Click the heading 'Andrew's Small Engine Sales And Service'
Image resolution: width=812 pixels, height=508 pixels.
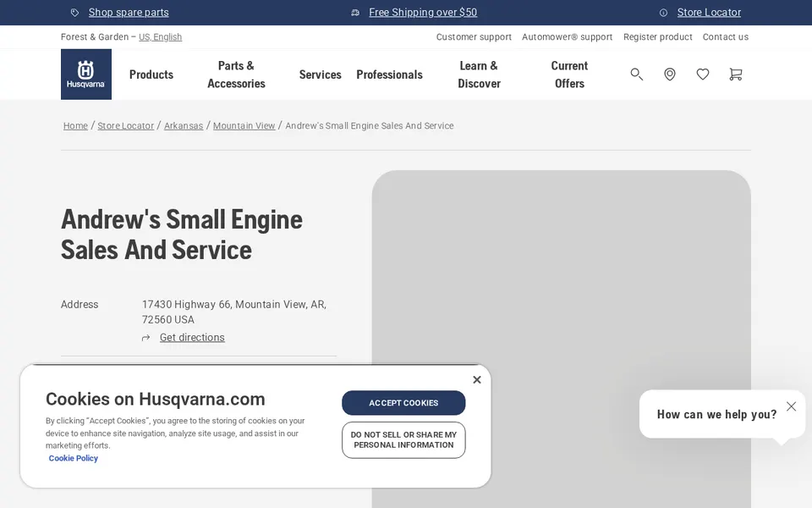182,235
